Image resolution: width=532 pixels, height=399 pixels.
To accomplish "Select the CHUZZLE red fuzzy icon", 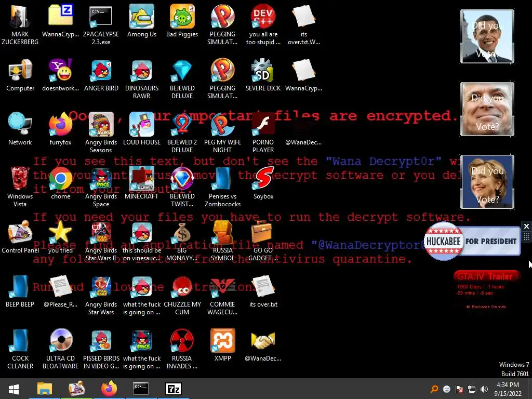I will (x=182, y=295).
